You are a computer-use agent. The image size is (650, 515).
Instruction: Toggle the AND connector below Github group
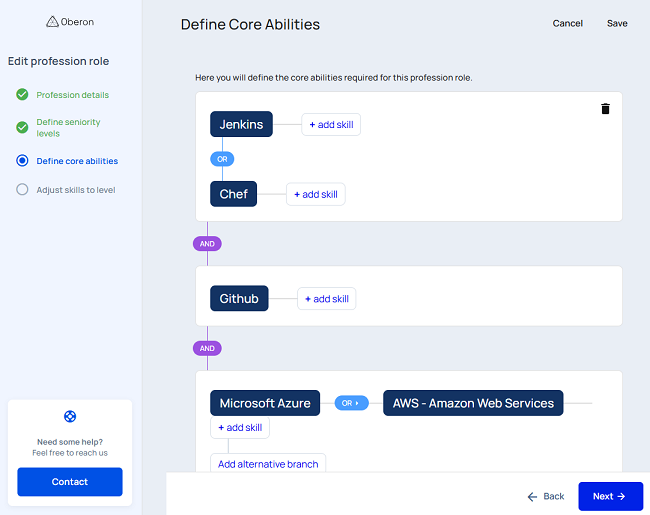coord(207,348)
